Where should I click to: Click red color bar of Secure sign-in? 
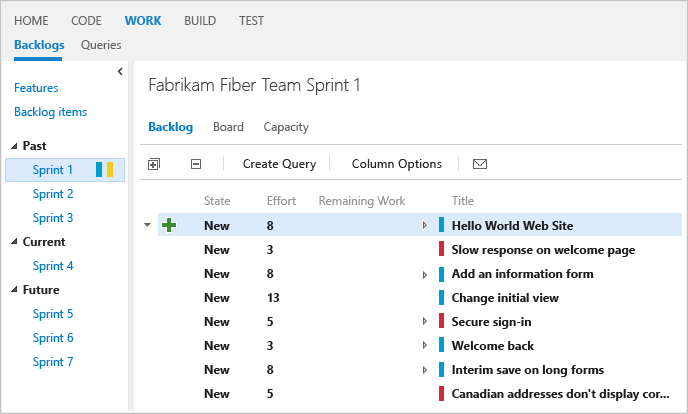[441, 321]
